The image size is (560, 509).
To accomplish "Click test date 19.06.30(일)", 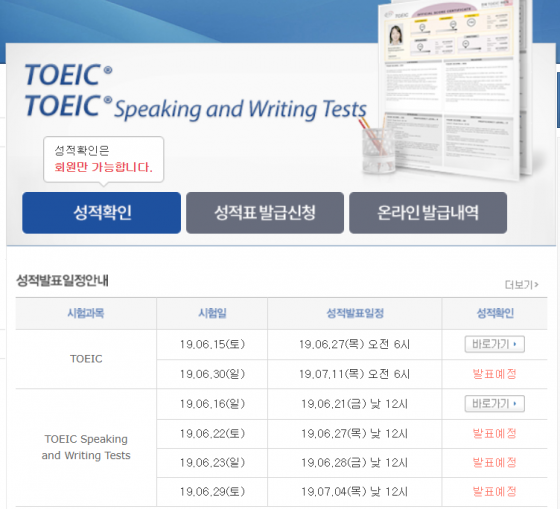I will point(212,374).
